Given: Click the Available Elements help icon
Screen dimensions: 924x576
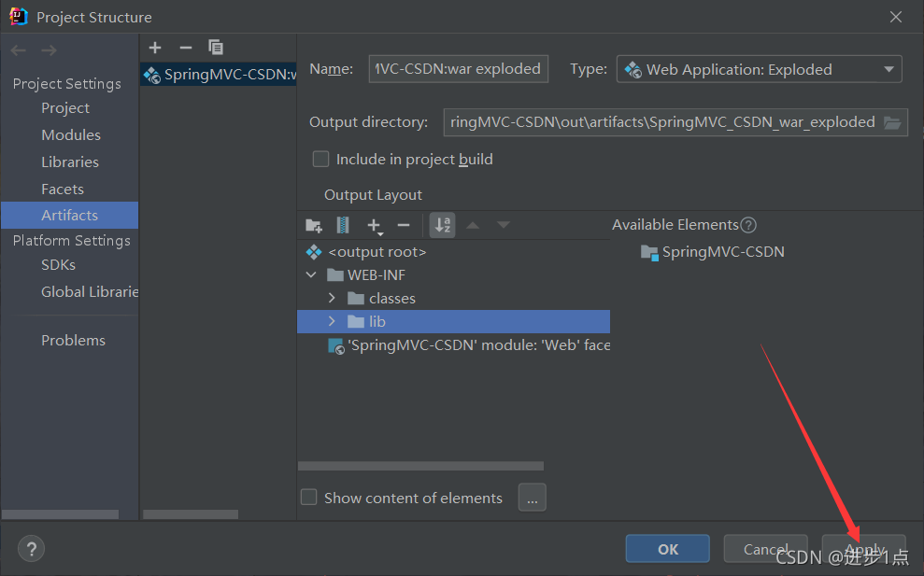Looking at the screenshot, I should 748,225.
